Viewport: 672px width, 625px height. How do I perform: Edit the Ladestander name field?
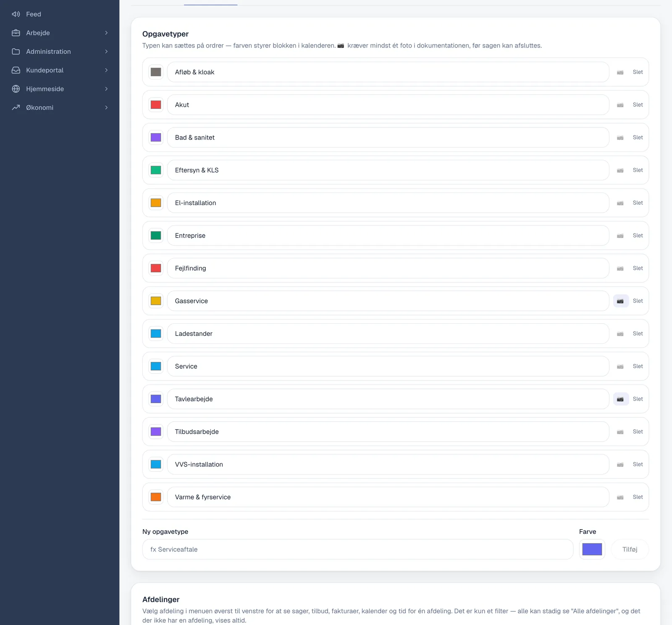(x=388, y=334)
